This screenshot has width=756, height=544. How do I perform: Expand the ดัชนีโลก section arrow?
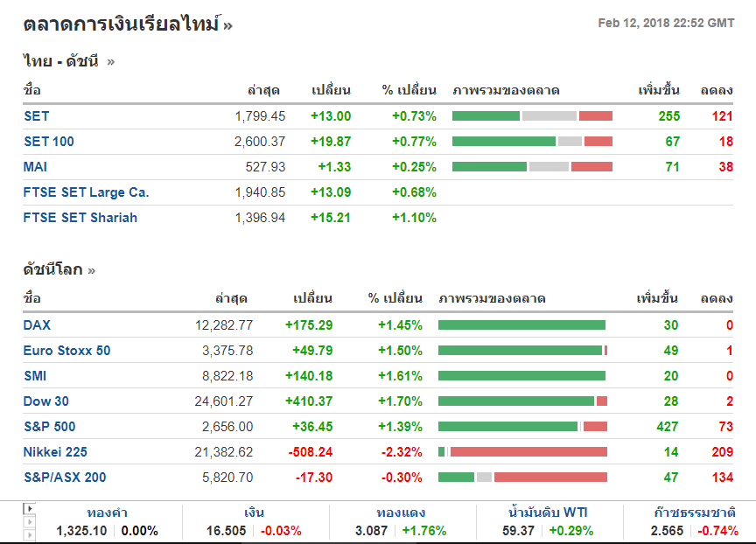coord(92,269)
